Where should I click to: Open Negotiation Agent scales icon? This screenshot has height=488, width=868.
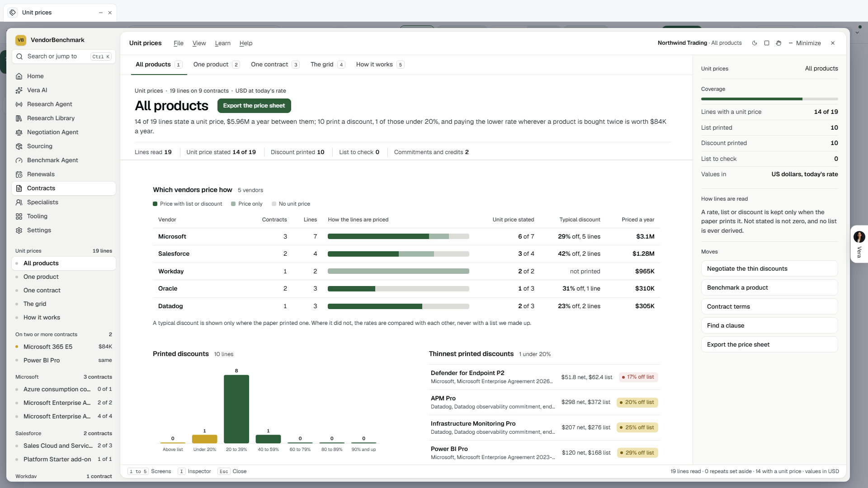click(19, 132)
